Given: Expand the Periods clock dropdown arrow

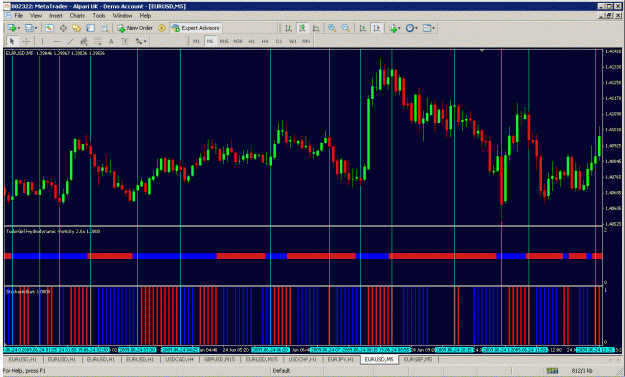Looking at the screenshot, I should 417,28.
